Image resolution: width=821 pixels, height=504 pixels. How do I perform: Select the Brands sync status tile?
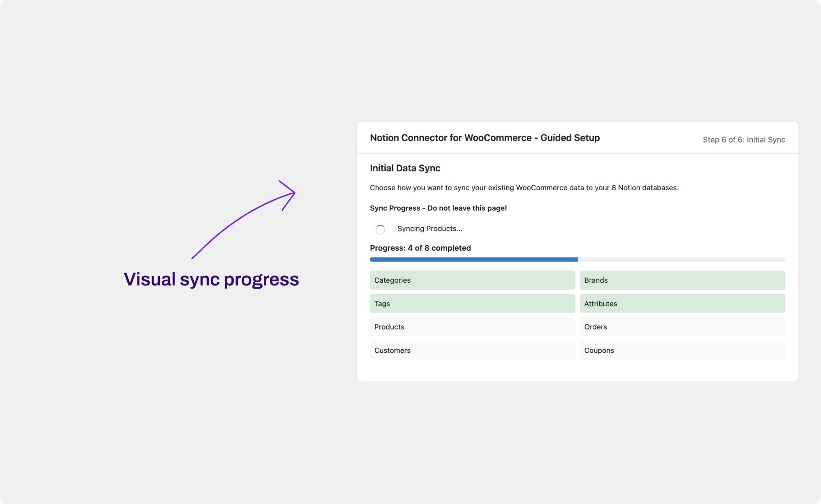682,280
